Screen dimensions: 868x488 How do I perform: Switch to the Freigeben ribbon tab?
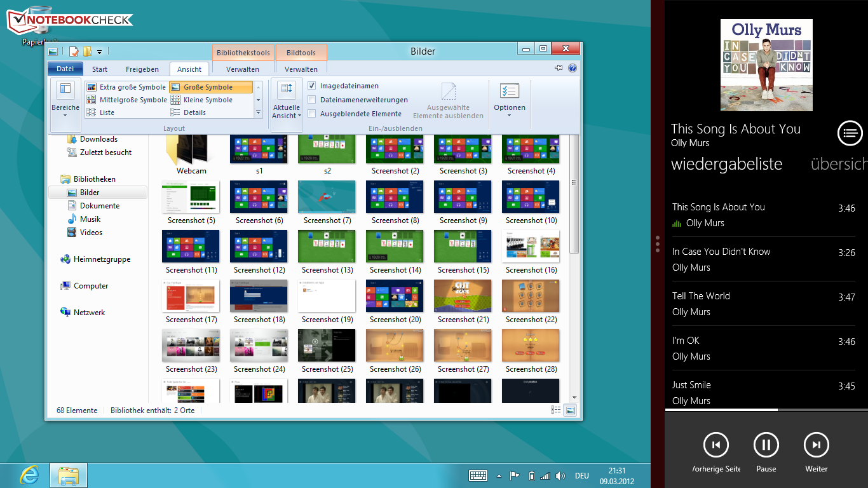click(142, 69)
